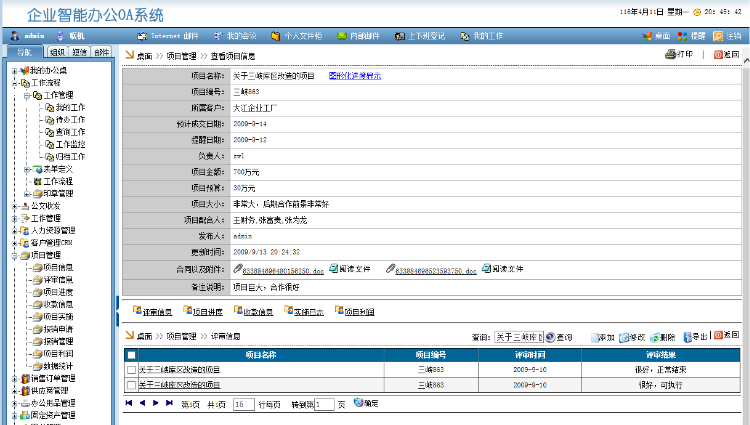This screenshot has width=750, height=425.
Task: Select 工作监控 in the sidebar tree
Action: click(70, 144)
